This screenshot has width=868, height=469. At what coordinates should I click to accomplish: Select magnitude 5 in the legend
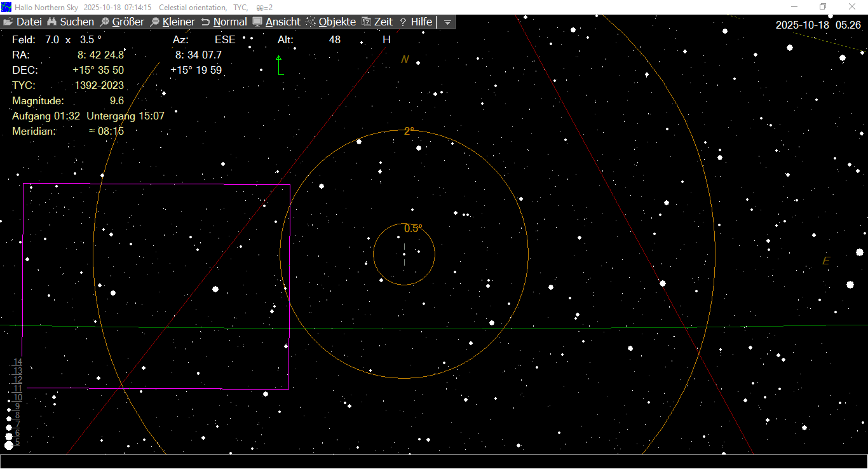[x=17, y=442]
